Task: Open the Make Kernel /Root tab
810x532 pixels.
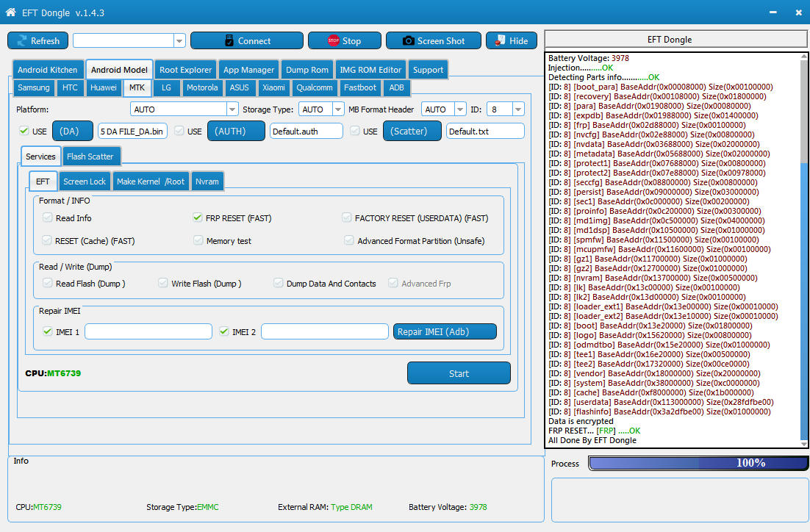Action: pyautogui.click(x=151, y=181)
